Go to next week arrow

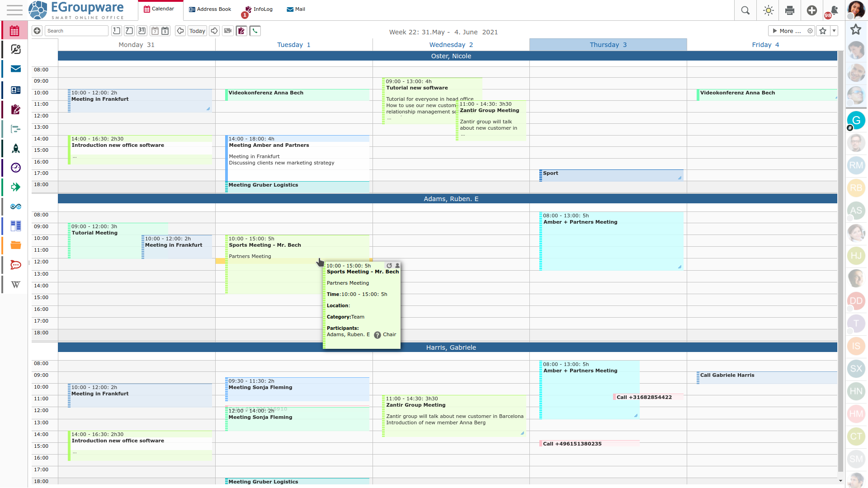coord(214,31)
